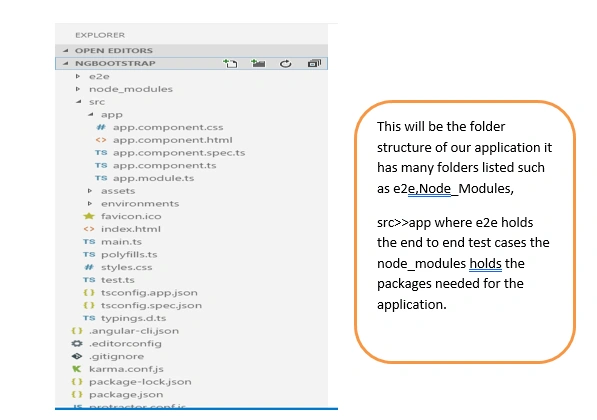Open package.json in the tree
This screenshot has height=420, width=597.
[126, 394]
